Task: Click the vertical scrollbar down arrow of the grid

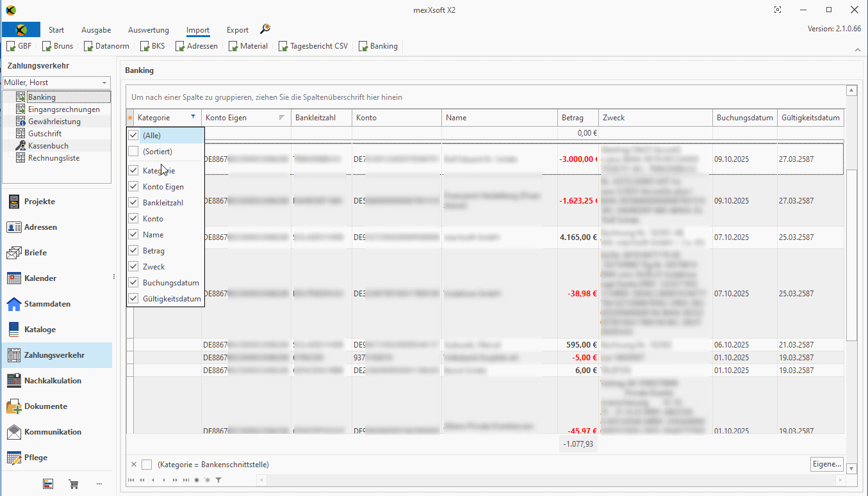Action: (851, 468)
